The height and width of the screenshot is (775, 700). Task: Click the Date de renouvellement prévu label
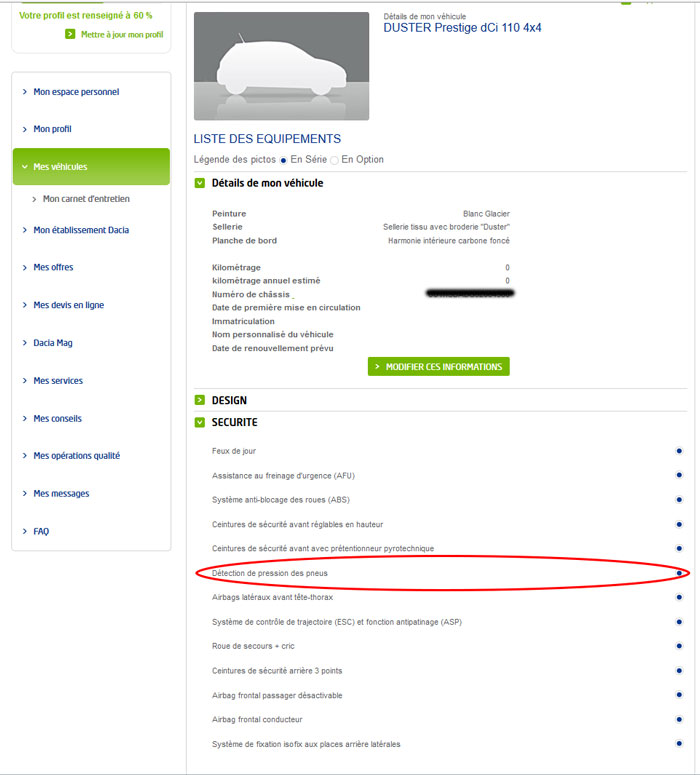(x=273, y=348)
